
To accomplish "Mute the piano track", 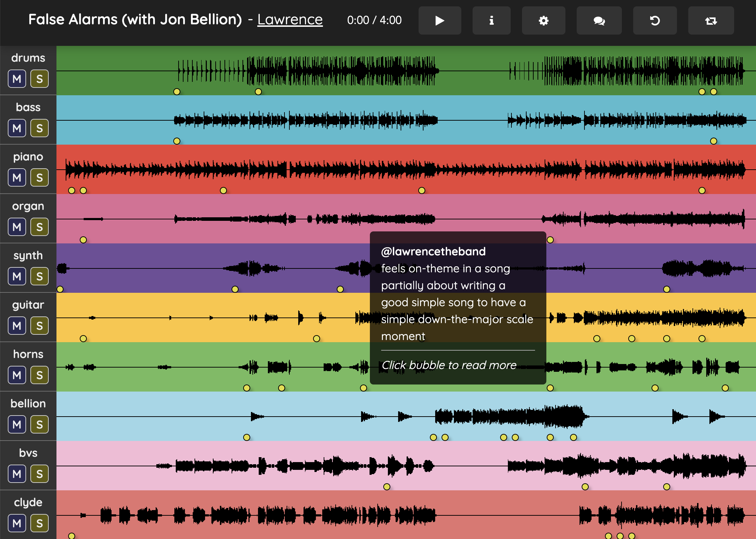I will point(17,177).
